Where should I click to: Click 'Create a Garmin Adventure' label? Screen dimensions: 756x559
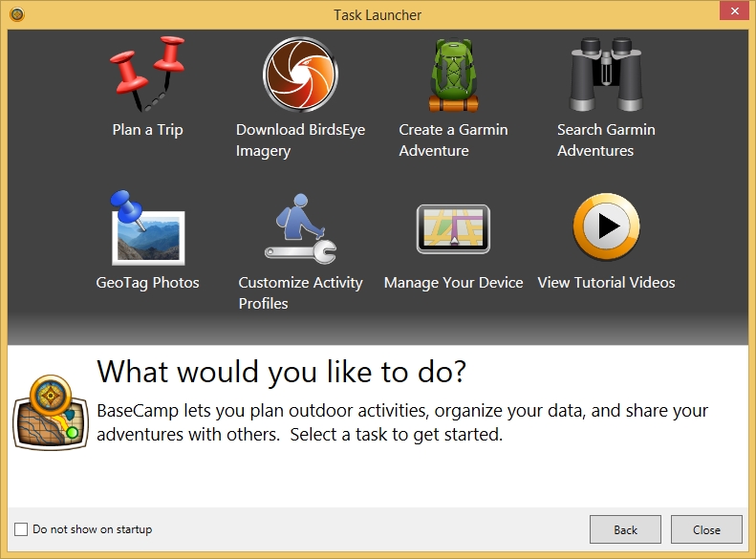453,140
